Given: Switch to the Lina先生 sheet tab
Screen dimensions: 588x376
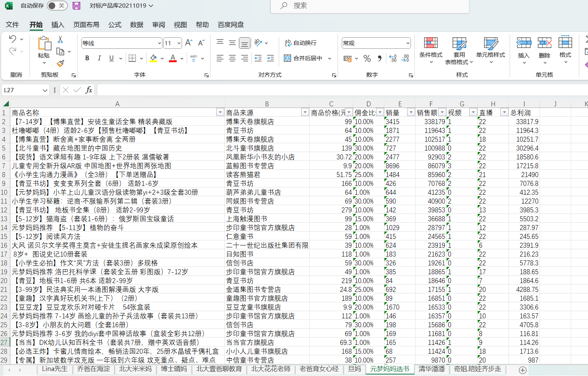Looking at the screenshot, I should (55, 369).
